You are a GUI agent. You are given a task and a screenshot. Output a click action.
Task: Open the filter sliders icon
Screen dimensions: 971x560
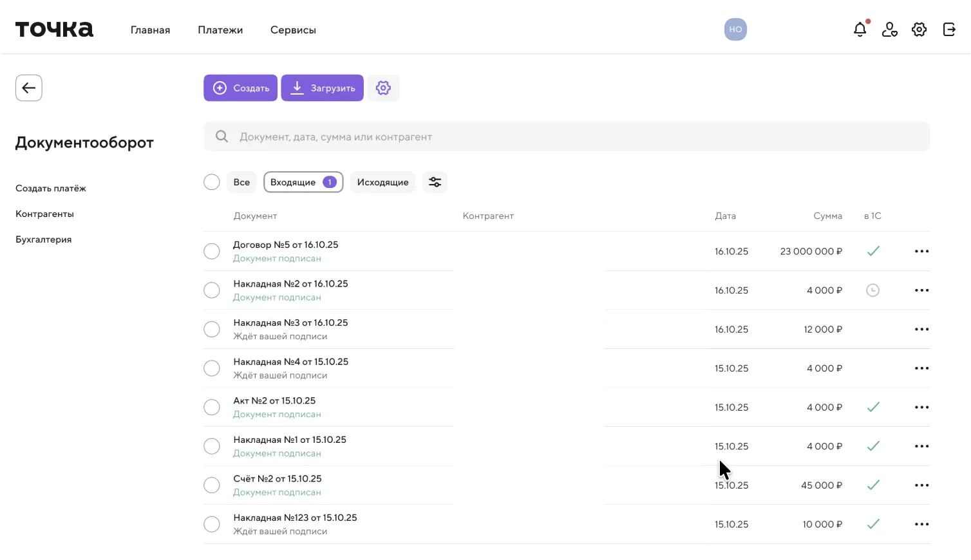point(435,182)
